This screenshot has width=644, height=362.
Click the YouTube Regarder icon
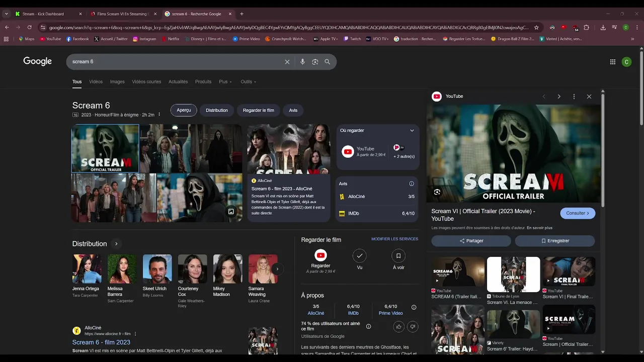point(320,255)
